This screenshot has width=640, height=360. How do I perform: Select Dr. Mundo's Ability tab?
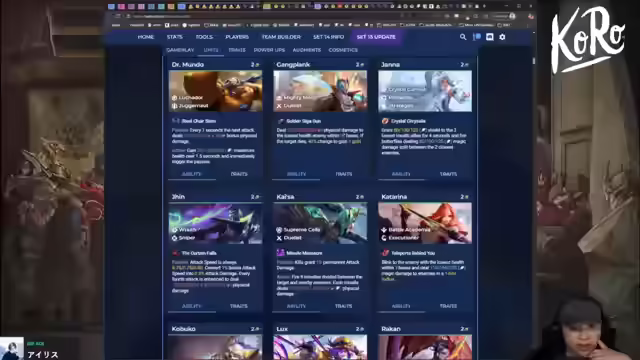191,174
